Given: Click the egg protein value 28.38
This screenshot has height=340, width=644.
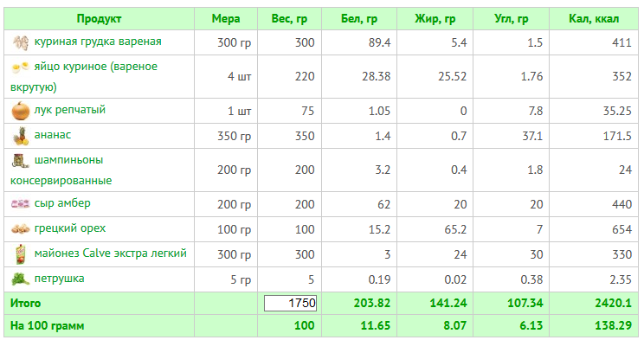Looking at the screenshot, I should point(377,77).
